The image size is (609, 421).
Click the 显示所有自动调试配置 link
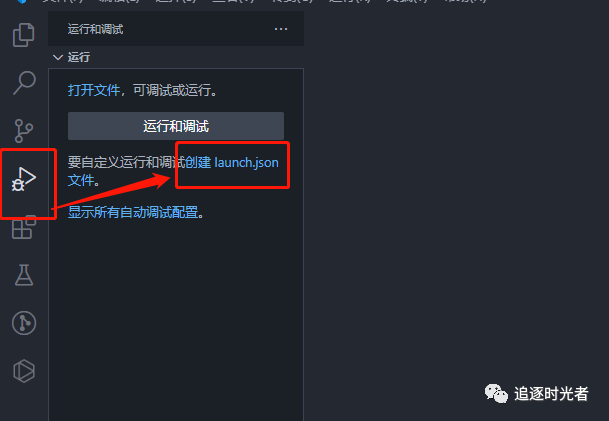tap(133, 212)
